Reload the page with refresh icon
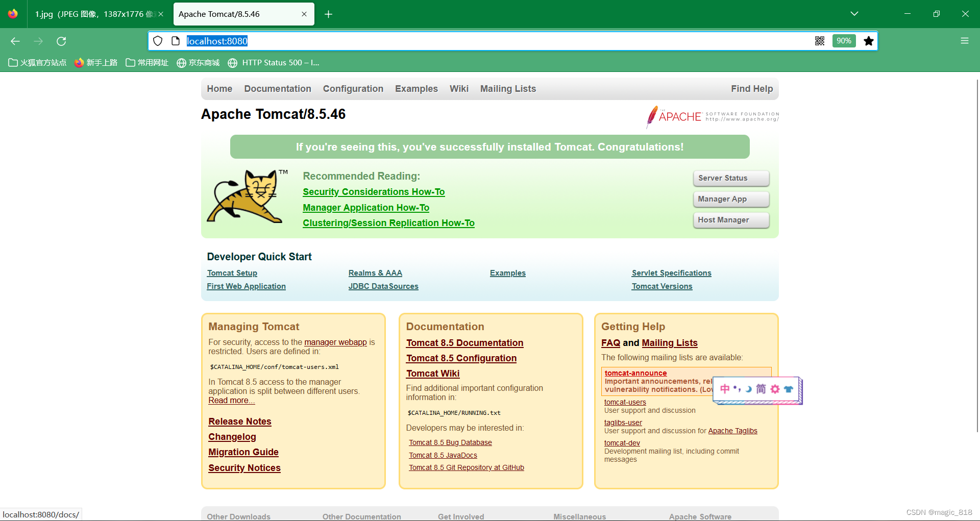Image resolution: width=980 pixels, height=521 pixels. [61, 41]
